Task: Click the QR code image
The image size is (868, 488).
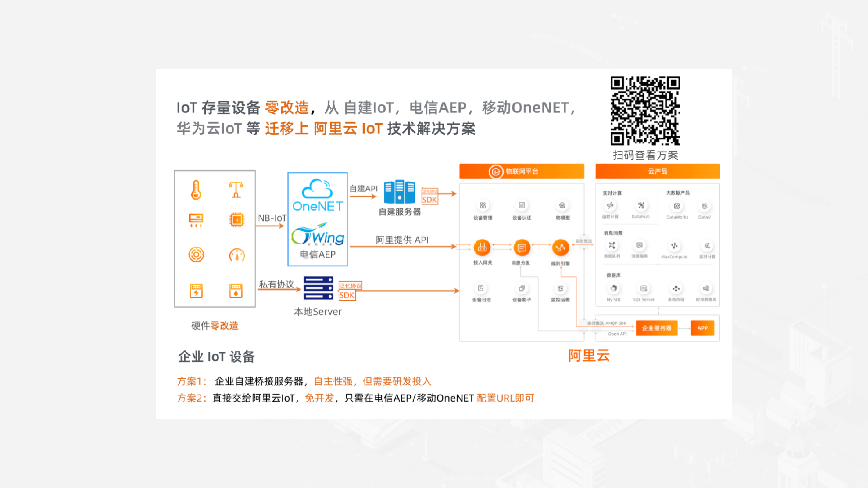Action: [645, 111]
